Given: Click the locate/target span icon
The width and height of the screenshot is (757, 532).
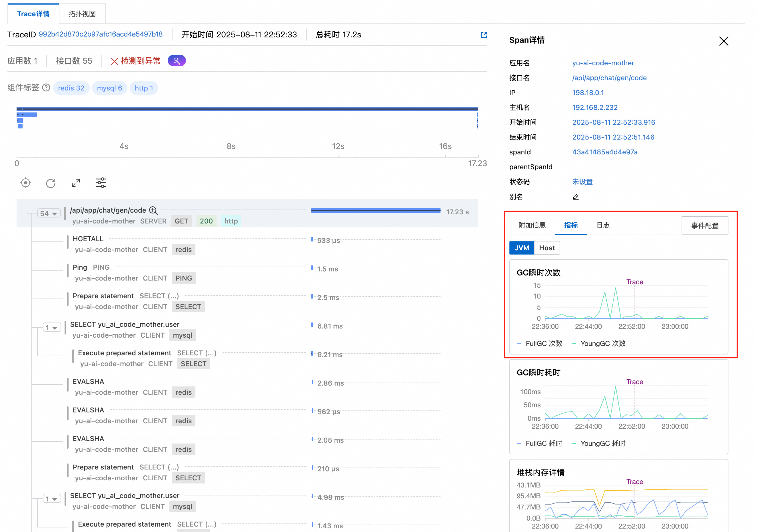Looking at the screenshot, I should pyautogui.click(x=25, y=183).
